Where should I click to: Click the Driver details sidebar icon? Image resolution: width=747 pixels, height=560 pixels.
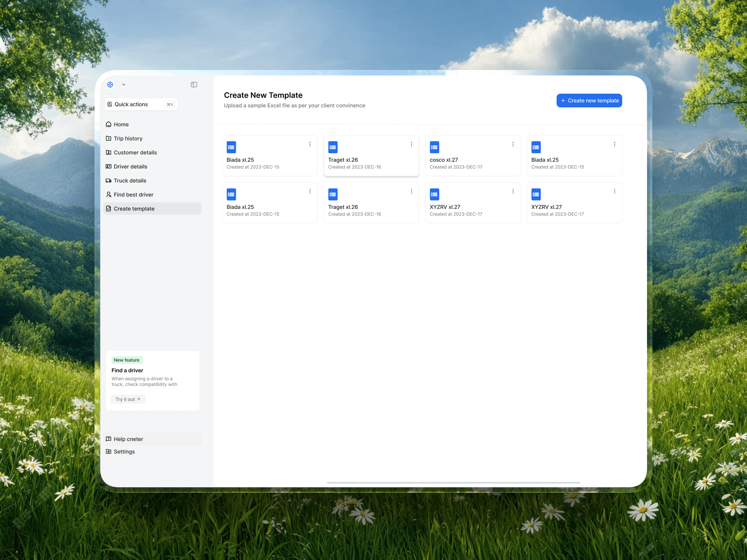[x=109, y=166]
